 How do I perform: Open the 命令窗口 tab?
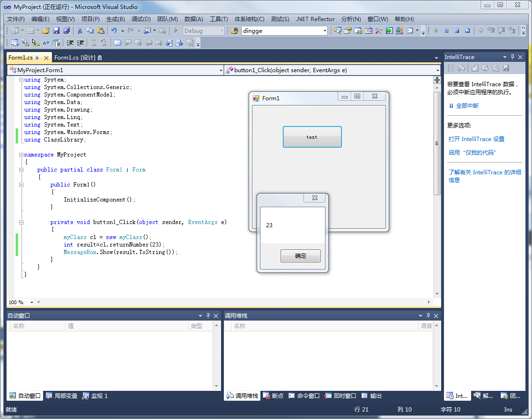point(304,396)
